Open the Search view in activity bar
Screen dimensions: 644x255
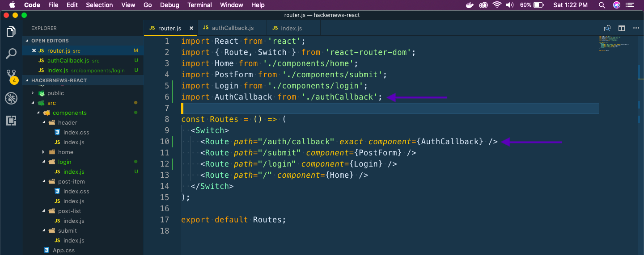11,54
